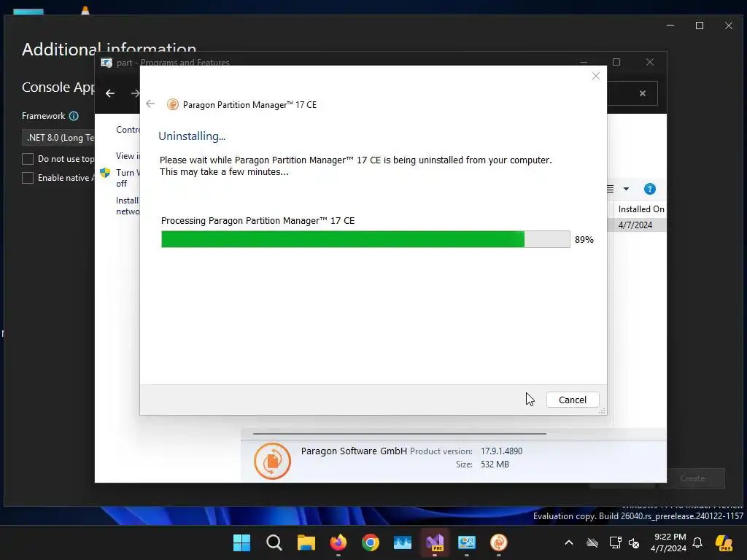
Task: Open the blue chart app on taskbar
Action: tap(402, 542)
